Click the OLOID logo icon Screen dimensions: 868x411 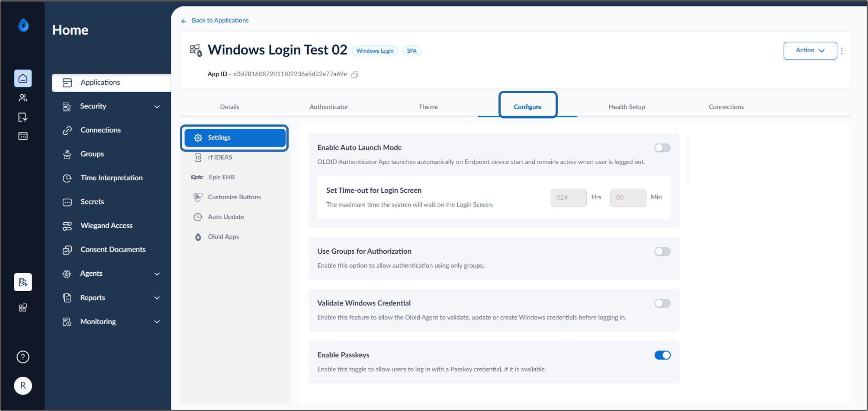pos(23,25)
